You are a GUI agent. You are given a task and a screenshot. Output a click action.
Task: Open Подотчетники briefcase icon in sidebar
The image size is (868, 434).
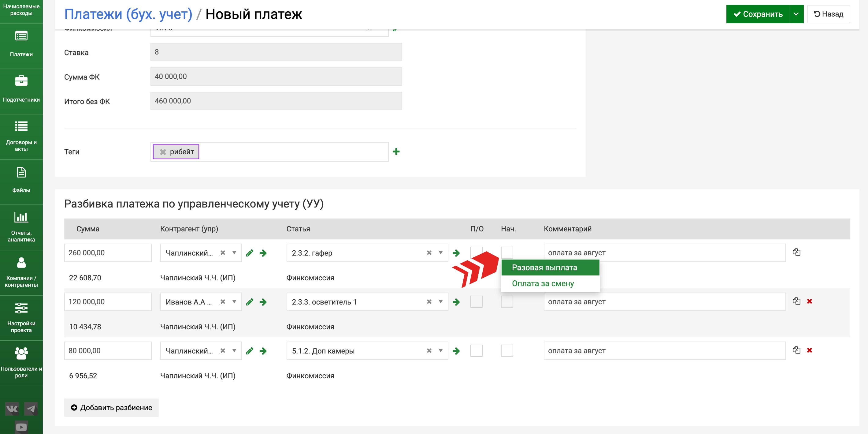pyautogui.click(x=21, y=81)
